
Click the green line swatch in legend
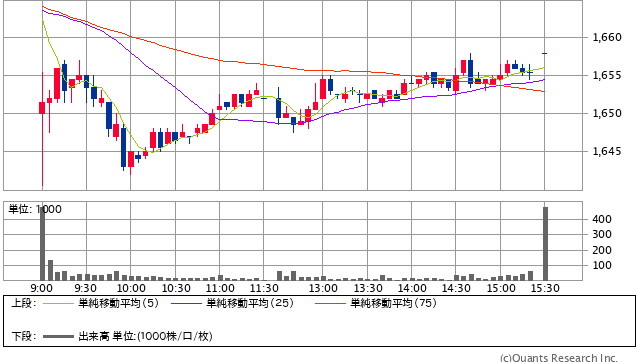click(x=59, y=303)
